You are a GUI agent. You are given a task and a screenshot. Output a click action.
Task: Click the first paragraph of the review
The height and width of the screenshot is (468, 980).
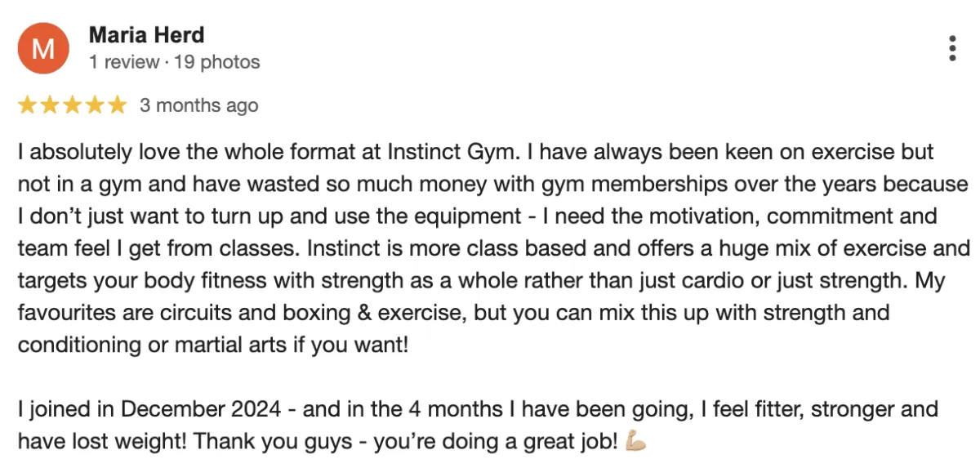click(490, 248)
